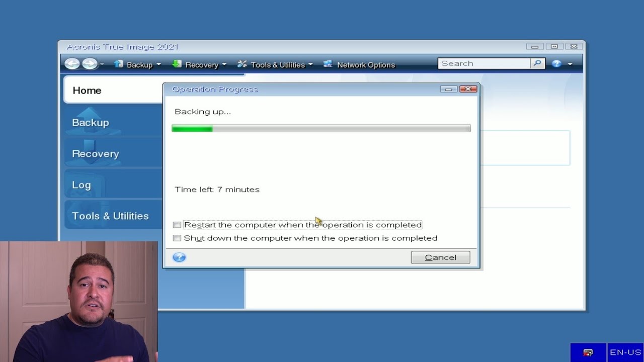Open the Tools & Utilities menu label
The image size is (644, 362).
tap(278, 65)
